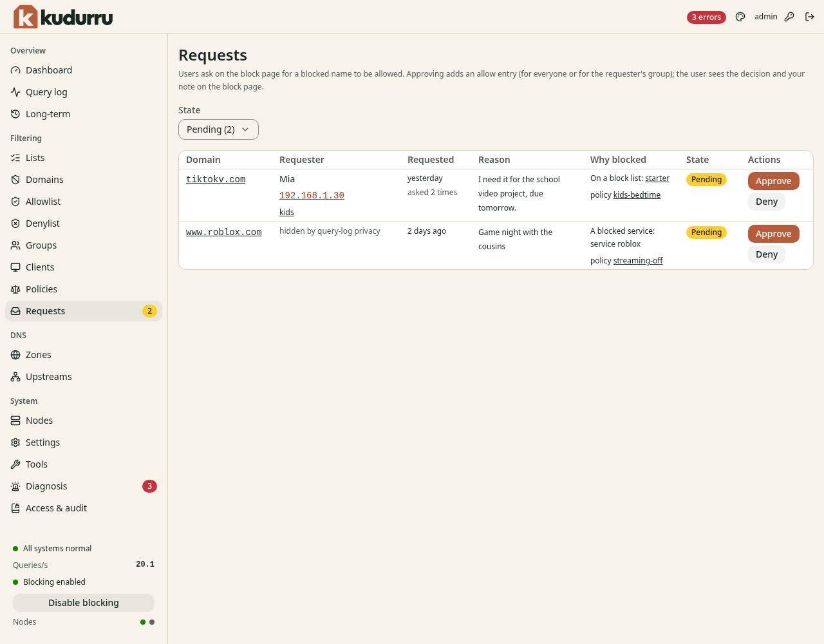Open the Pending (2) state dropdown
Image resolution: width=824 pixels, height=644 pixels.
point(218,129)
